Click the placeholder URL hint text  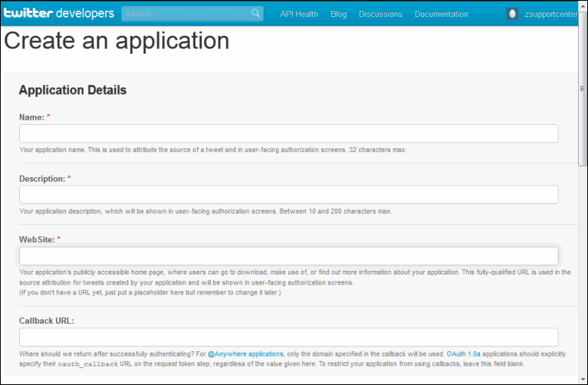click(150, 292)
